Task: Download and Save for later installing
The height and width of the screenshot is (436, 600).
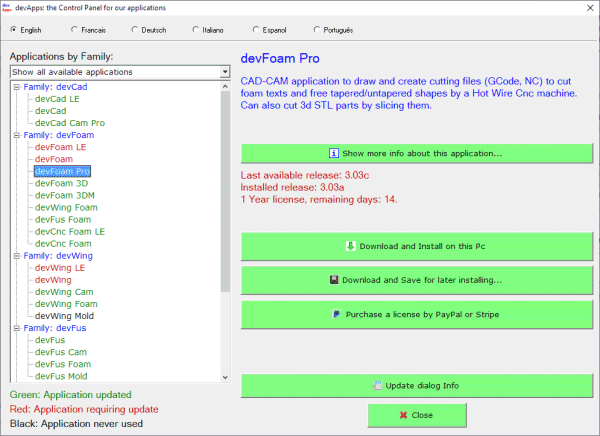Action: click(417, 280)
